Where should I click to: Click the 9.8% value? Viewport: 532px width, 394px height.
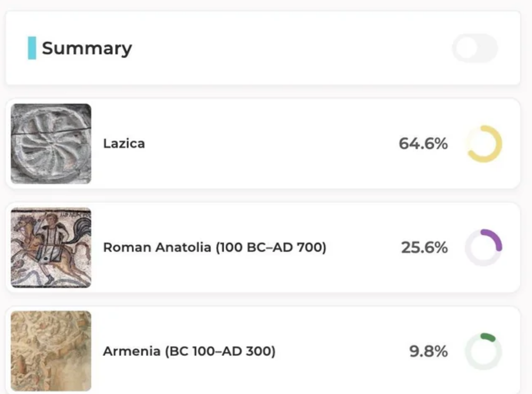point(428,351)
